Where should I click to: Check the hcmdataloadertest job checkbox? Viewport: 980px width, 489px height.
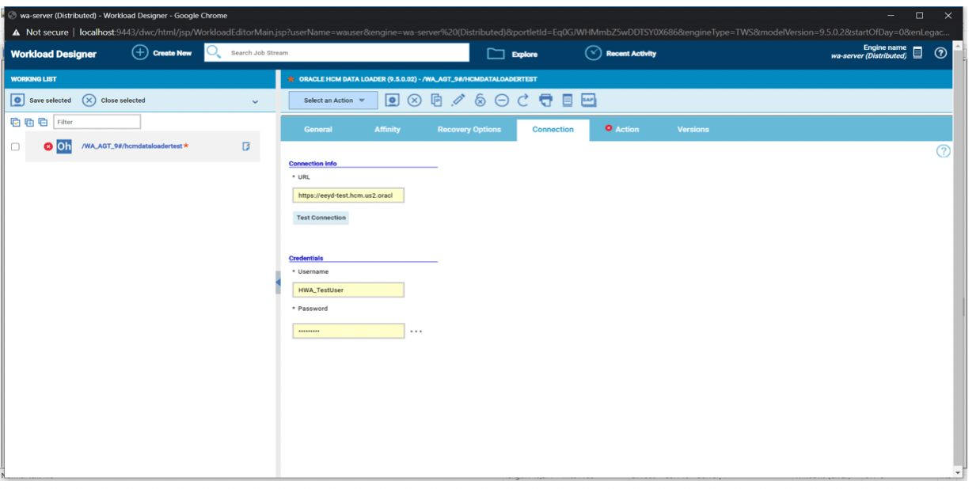coord(15,146)
